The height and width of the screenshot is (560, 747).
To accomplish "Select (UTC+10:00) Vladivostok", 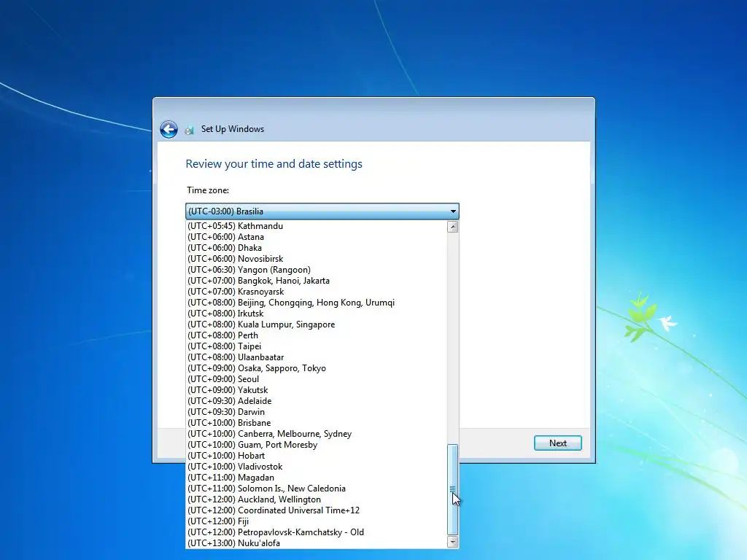I will [x=317, y=467].
